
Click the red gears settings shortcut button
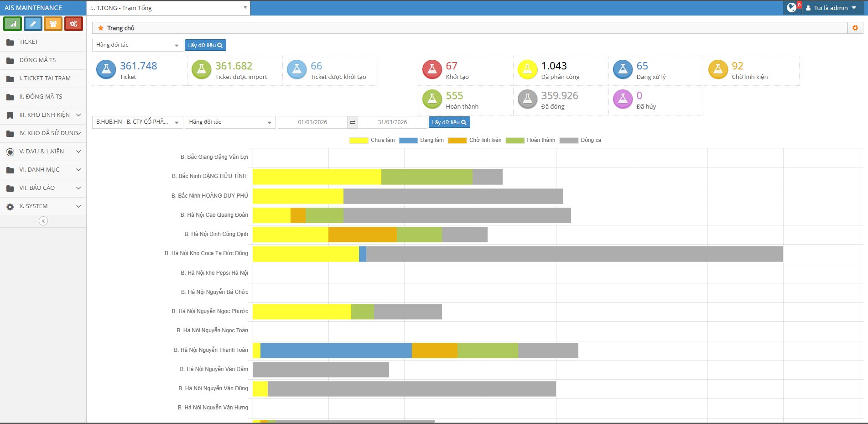(73, 24)
